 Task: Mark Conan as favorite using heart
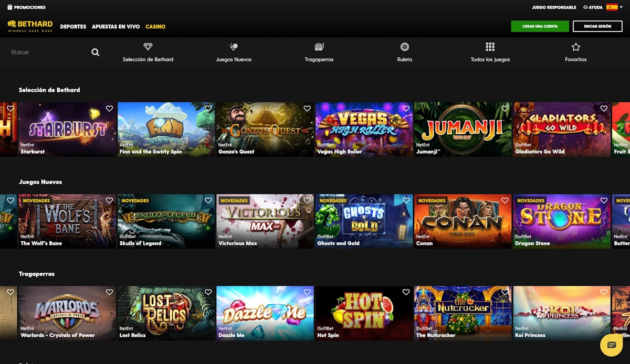coord(505,200)
